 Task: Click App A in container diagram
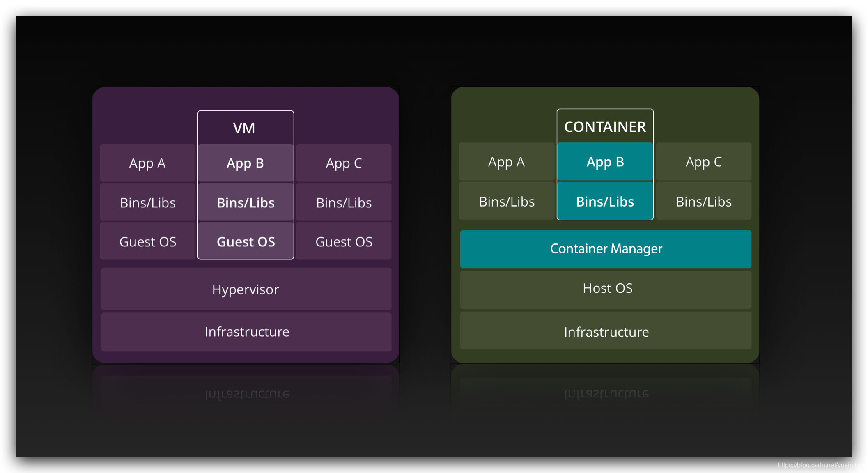coord(506,161)
